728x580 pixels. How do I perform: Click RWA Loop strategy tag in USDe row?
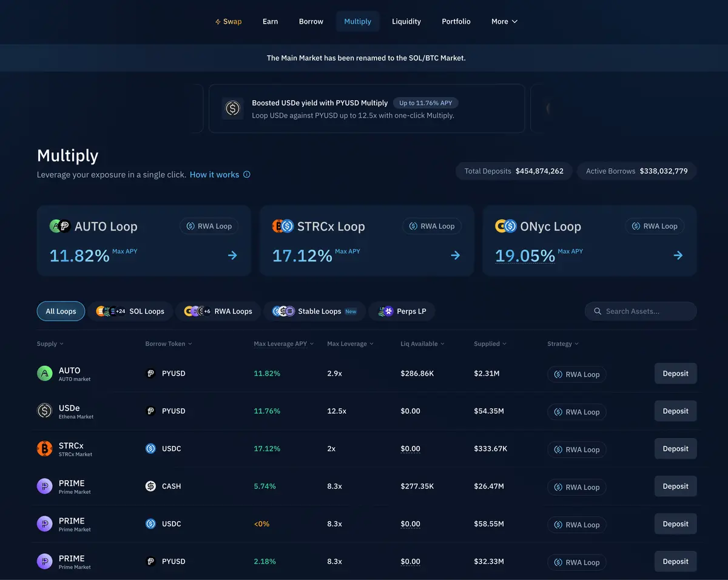click(577, 412)
